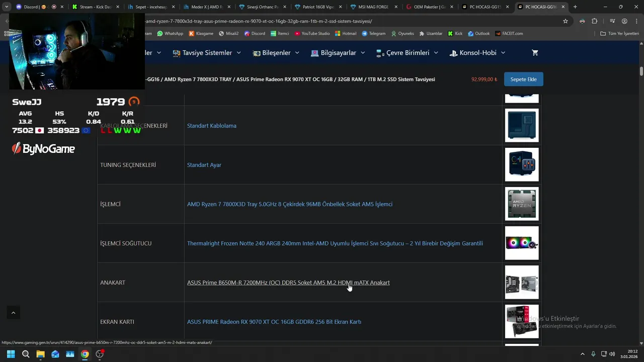Open the Chrome tab search dropdown
Viewport: 644px width, 362px height.
point(7,7)
